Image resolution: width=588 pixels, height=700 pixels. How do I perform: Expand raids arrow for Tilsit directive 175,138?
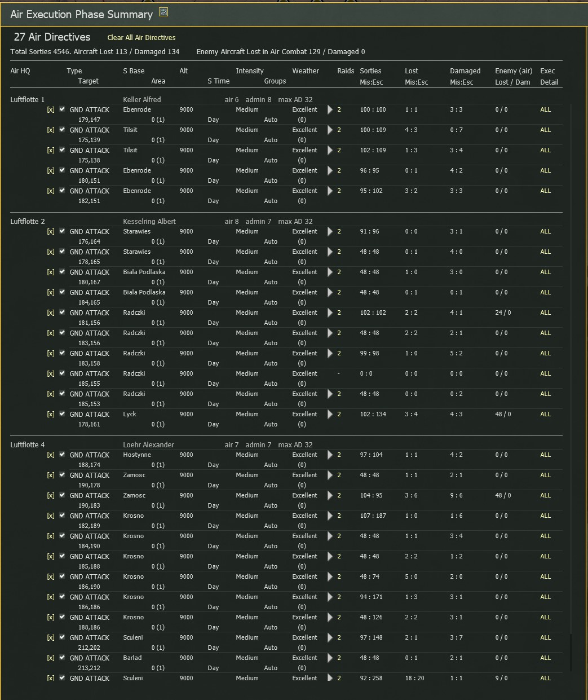coord(330,150)
